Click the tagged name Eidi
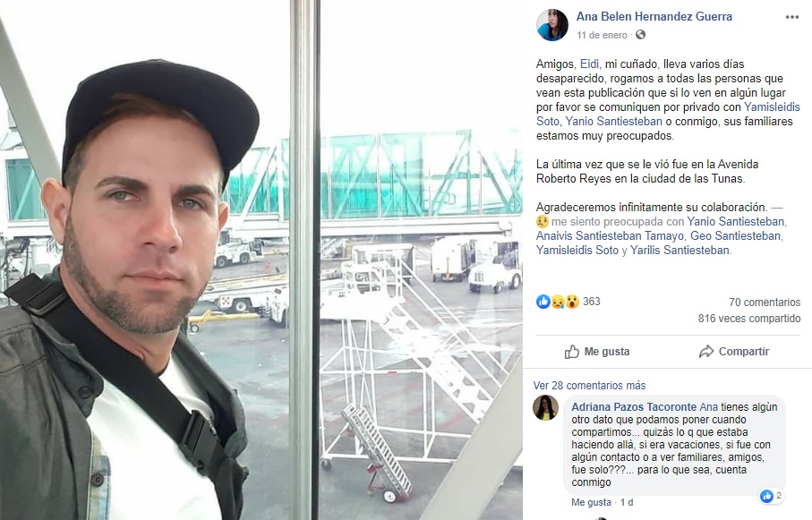812x520 pixels. pyautogui.click(x=589, y=64)
